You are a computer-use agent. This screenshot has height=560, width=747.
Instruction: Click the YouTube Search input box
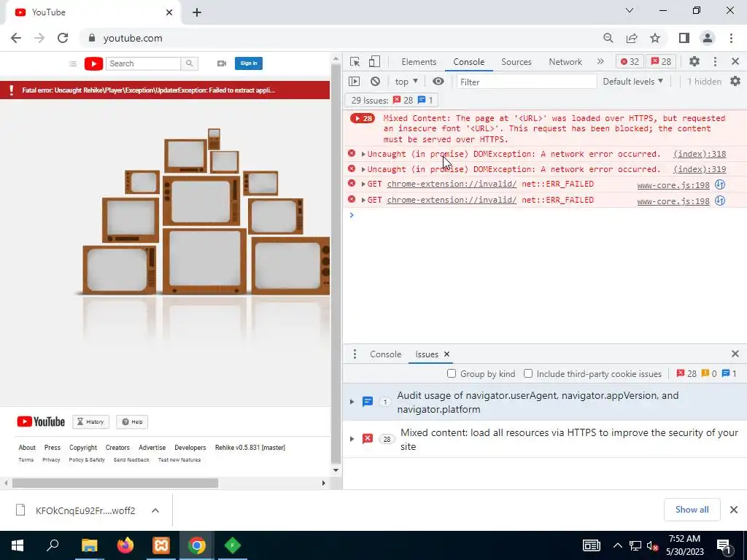coord(143,63)
